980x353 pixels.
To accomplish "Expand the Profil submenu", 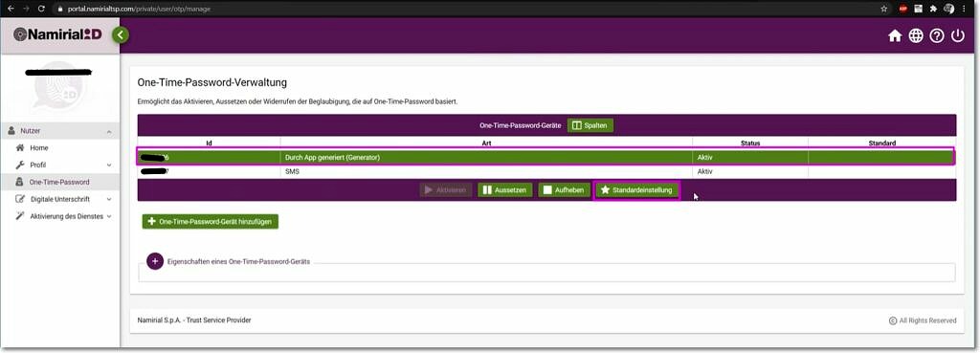I will pos(109,165).
